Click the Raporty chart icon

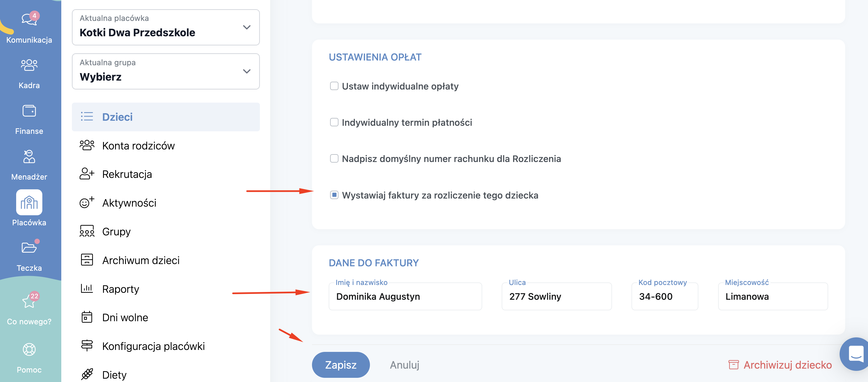point(87,288)
